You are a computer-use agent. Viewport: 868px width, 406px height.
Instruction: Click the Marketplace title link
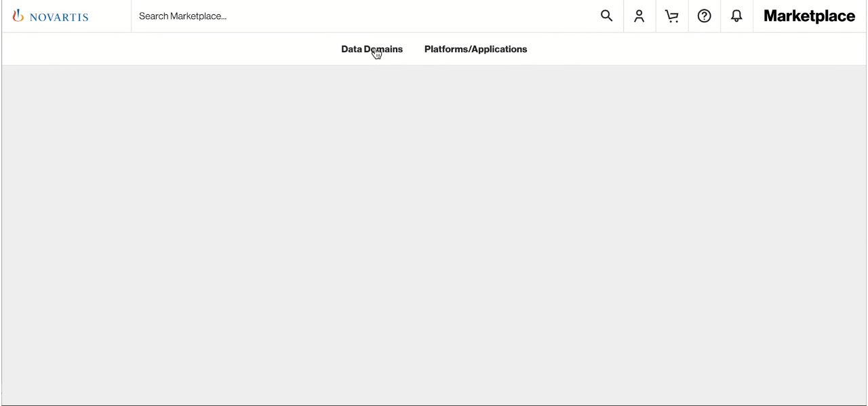click(x=809, y=16)
